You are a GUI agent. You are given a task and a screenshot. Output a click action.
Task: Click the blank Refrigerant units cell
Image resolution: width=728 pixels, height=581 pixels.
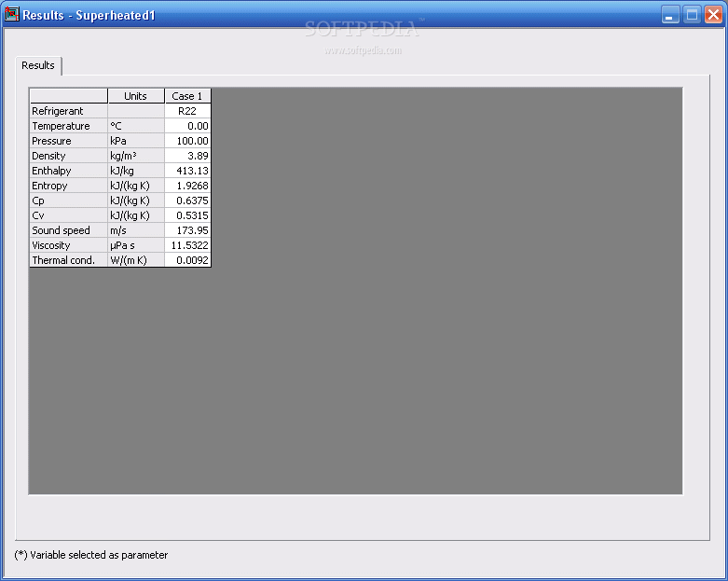pos(136,111)
